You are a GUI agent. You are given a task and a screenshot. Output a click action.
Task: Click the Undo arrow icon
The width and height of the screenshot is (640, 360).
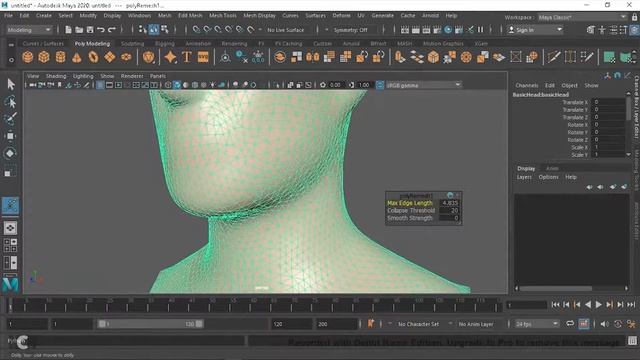coord(100,30)
